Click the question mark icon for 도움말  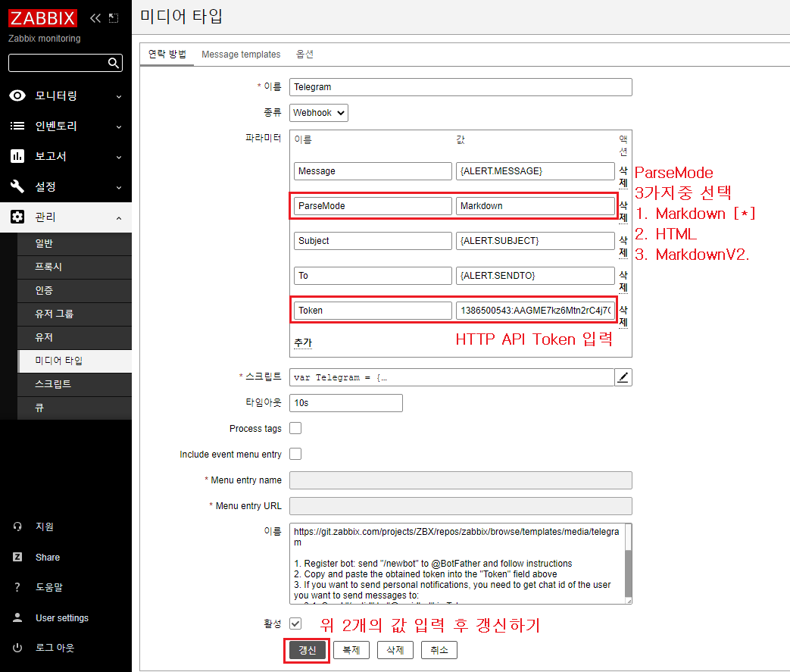17,587
